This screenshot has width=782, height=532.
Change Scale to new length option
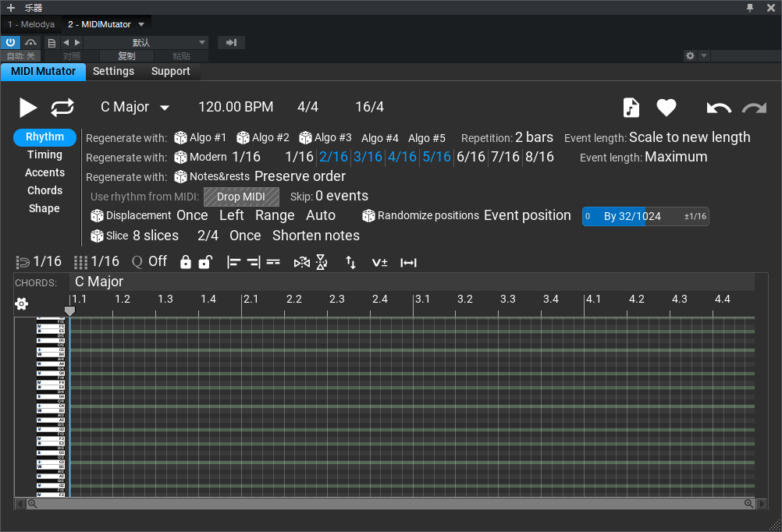point(689,137)
